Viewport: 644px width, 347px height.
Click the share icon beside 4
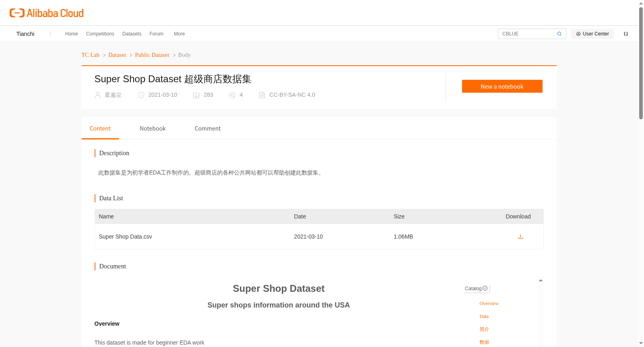click(x=232, y=95)
